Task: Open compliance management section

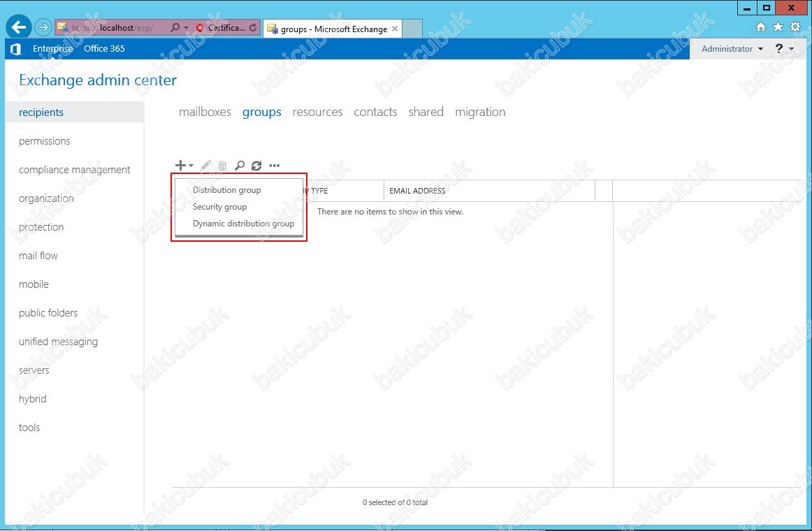Action: point(75,170)
